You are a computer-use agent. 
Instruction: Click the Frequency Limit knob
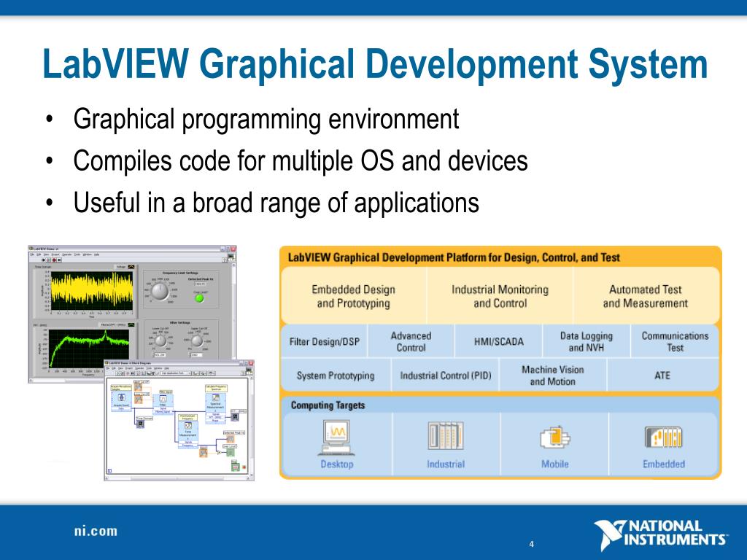[x=160, y=292]
